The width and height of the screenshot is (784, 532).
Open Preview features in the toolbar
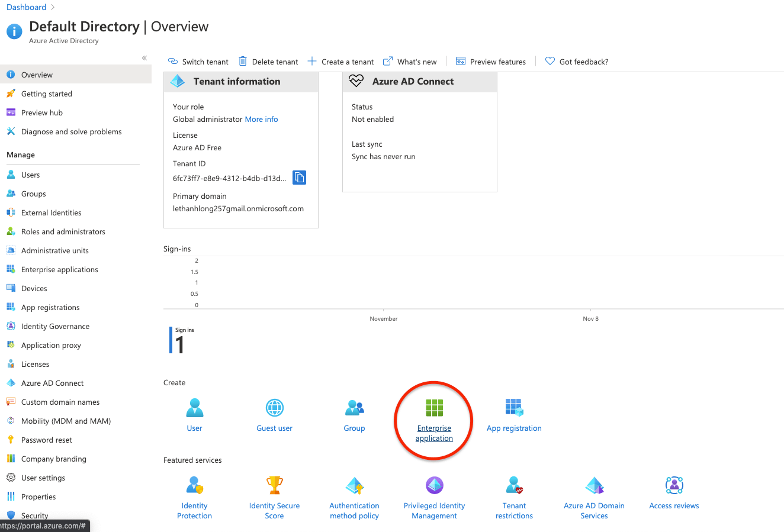491,62
